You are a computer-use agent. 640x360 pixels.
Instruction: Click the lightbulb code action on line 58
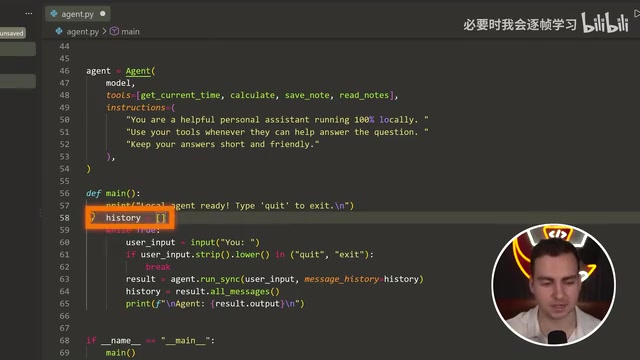(x=92, y=217)
